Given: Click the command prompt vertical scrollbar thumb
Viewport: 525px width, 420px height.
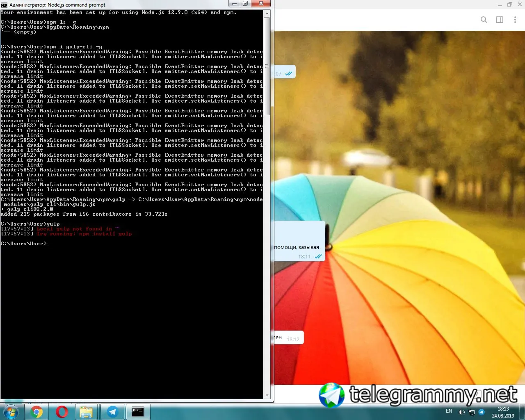Looking at the screenshot, I should (x=267, y=66).
